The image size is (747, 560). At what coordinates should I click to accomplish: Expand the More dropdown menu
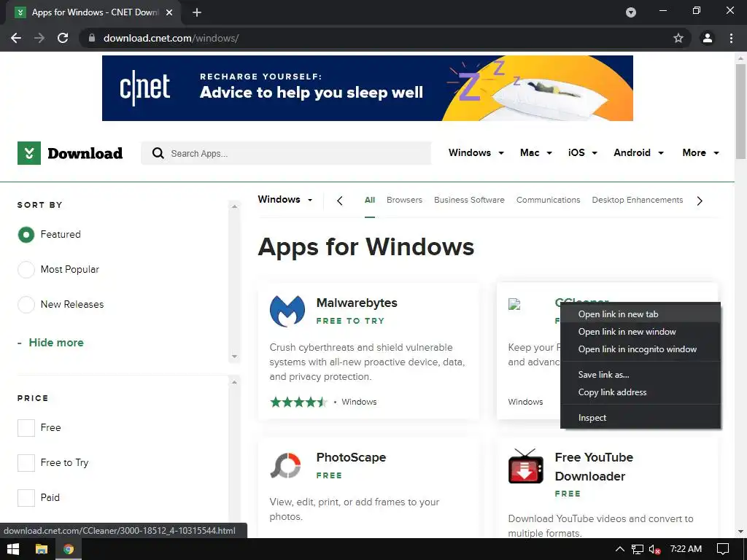tap(700, 153)
